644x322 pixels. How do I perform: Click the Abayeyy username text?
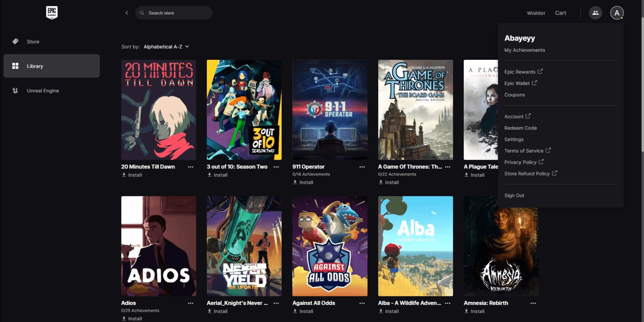519,38
